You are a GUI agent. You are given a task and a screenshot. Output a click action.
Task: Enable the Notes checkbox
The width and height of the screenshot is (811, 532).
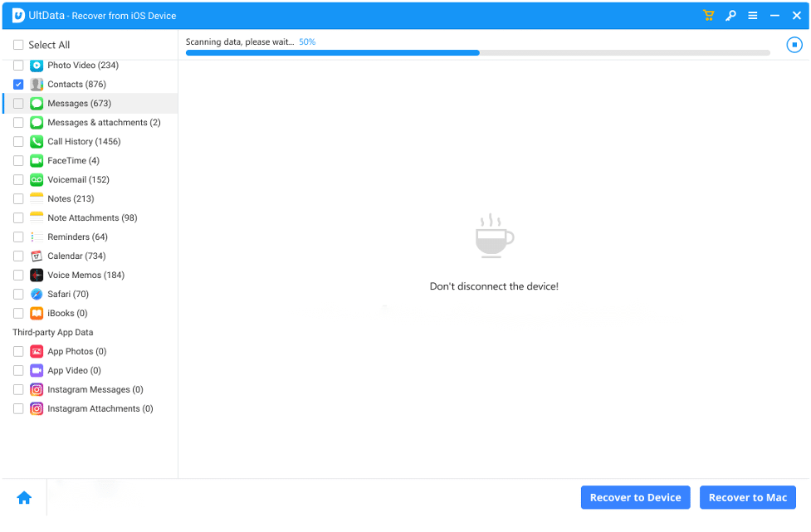[x=18, y=199]
